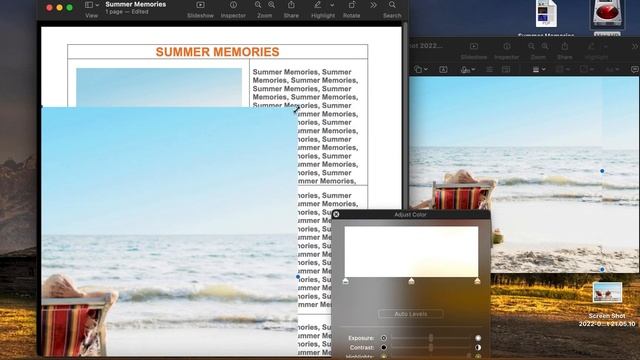Show more toolbar items in screenshot window
This screenshot has height=360, width=640.
click(636, 47)
